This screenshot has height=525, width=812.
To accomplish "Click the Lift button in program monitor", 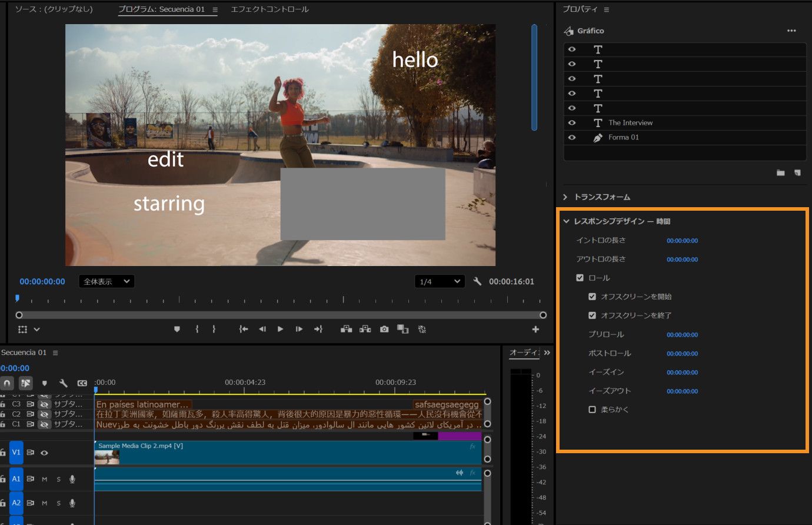I will pyautogui.click(x=346, y=330).
